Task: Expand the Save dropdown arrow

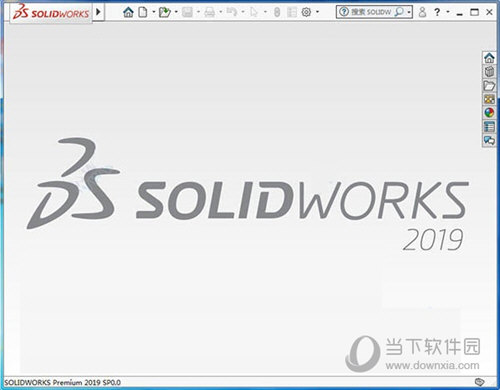Action: point(198,12)
